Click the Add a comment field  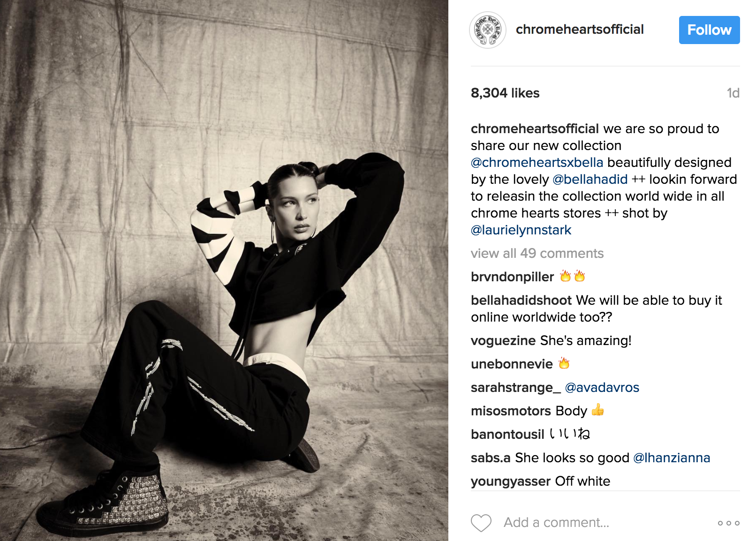point(605,523)
